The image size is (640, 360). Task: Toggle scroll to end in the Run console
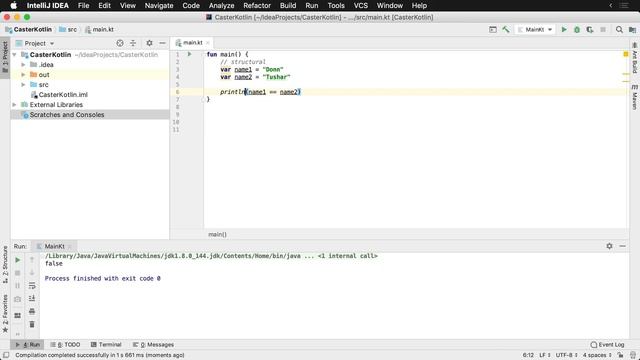pos(32,298)
